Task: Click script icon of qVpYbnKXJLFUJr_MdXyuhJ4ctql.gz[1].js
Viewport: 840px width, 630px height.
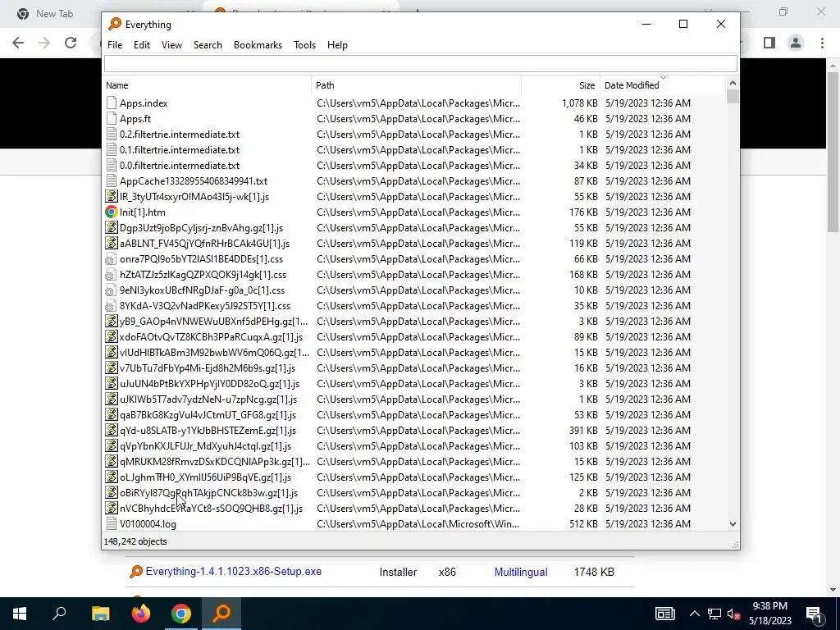Action: point(111,445)
